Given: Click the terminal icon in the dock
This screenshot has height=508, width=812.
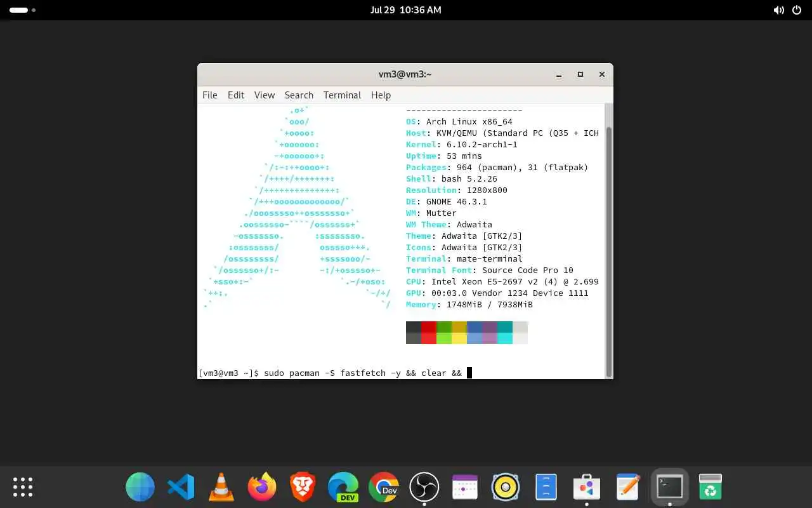Looking at the screenshot, I should [670, 487].
